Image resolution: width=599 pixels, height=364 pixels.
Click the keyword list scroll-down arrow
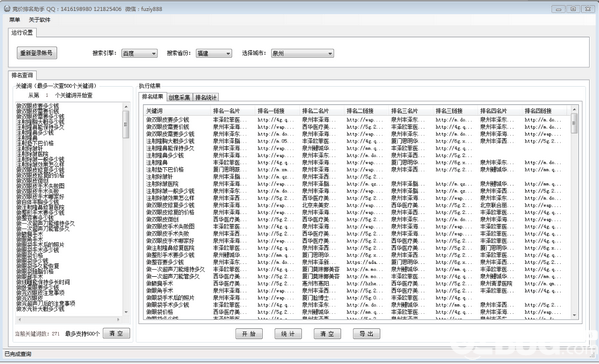pos(126,312)
